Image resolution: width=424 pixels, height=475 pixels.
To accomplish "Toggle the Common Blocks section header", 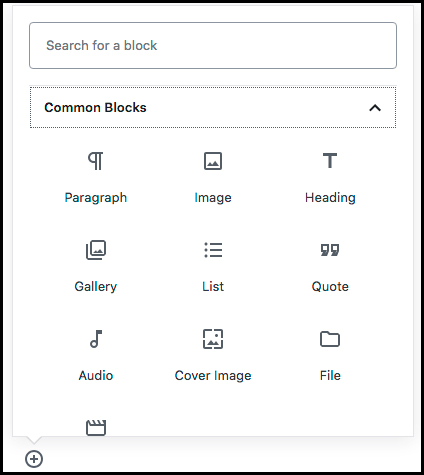I will pos(213,107).
